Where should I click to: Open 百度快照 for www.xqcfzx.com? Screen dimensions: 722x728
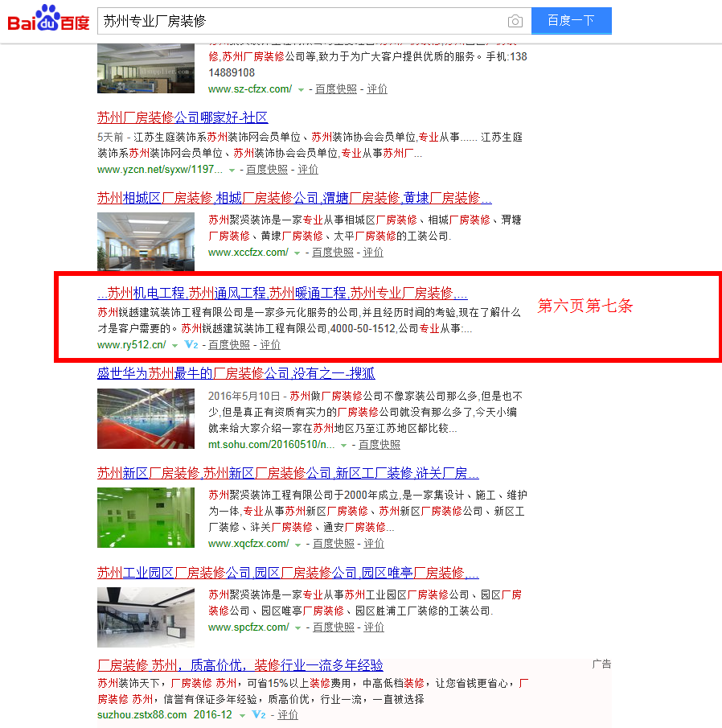(334, 543)
